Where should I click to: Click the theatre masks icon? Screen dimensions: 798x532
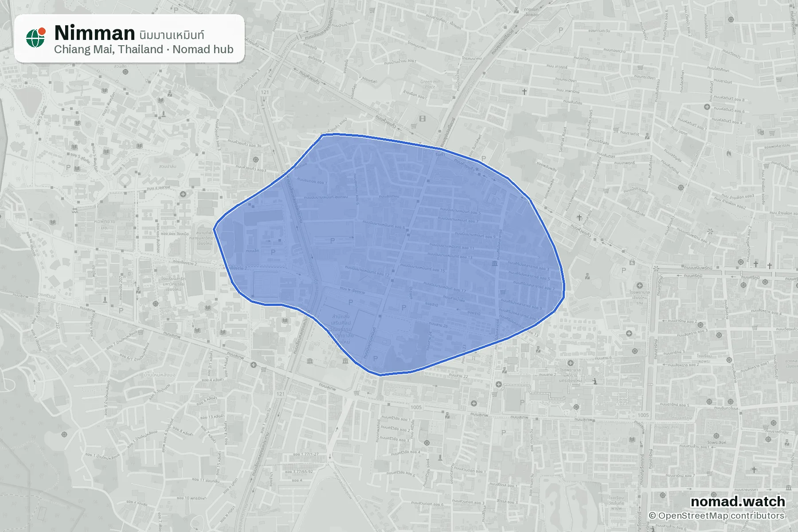pyautogui.click(x=761, y=132)
